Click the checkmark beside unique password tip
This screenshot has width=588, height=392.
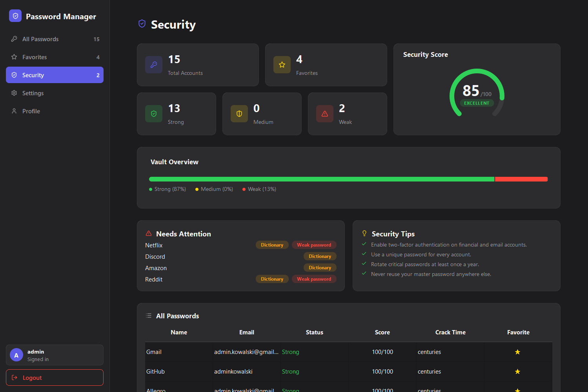364,254
